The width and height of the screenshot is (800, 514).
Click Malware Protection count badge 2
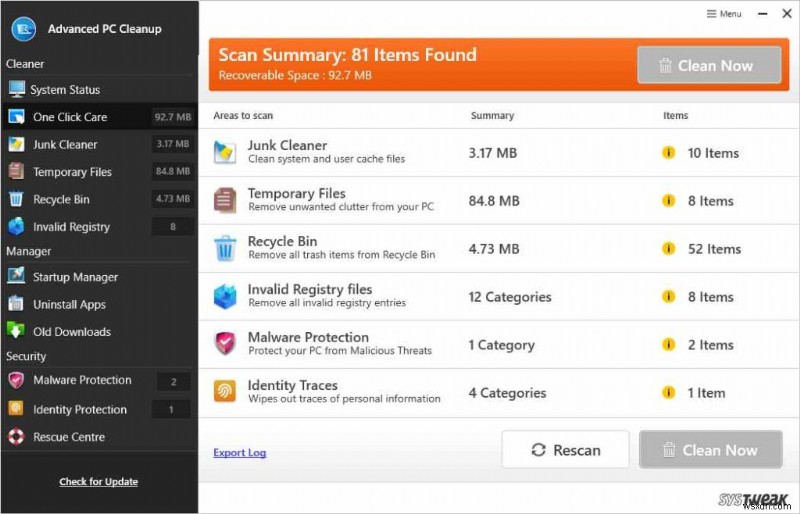point(173,381)
